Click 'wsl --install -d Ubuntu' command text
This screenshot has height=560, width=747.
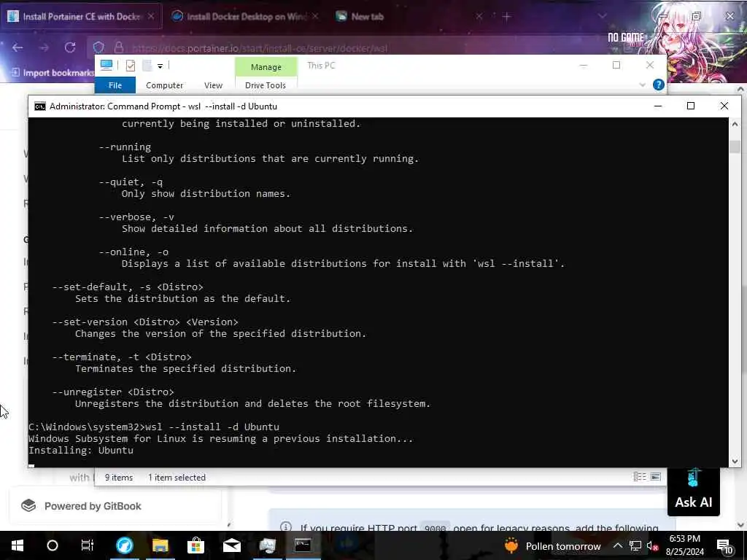(x=212, y=427)
